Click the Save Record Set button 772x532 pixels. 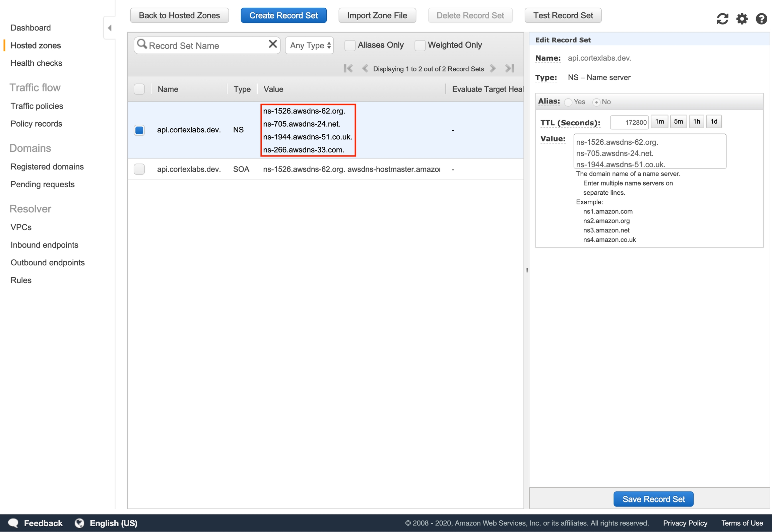[653, 499]
